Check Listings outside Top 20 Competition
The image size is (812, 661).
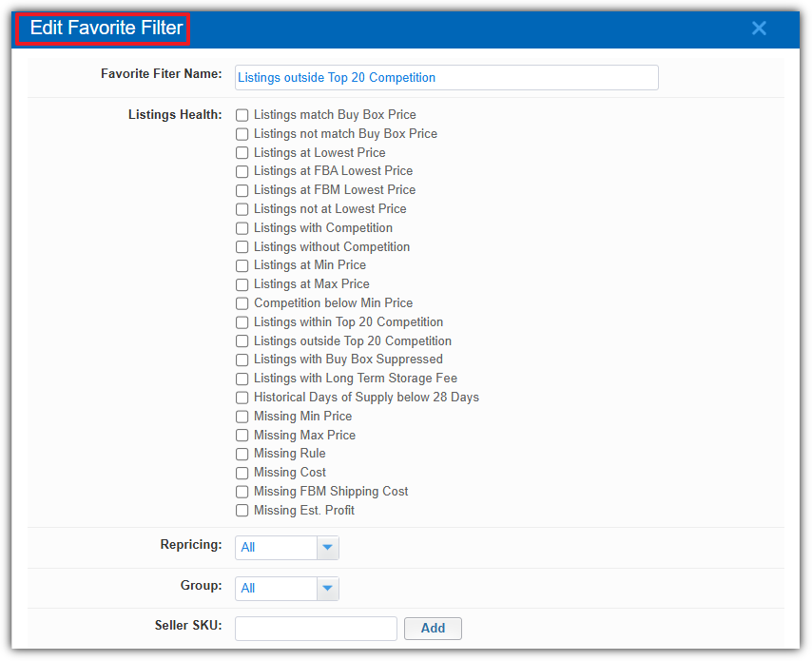(242, 341)
